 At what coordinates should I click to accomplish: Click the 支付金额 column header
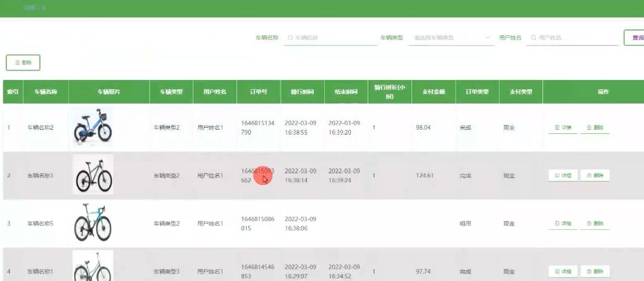click(434, 92)
